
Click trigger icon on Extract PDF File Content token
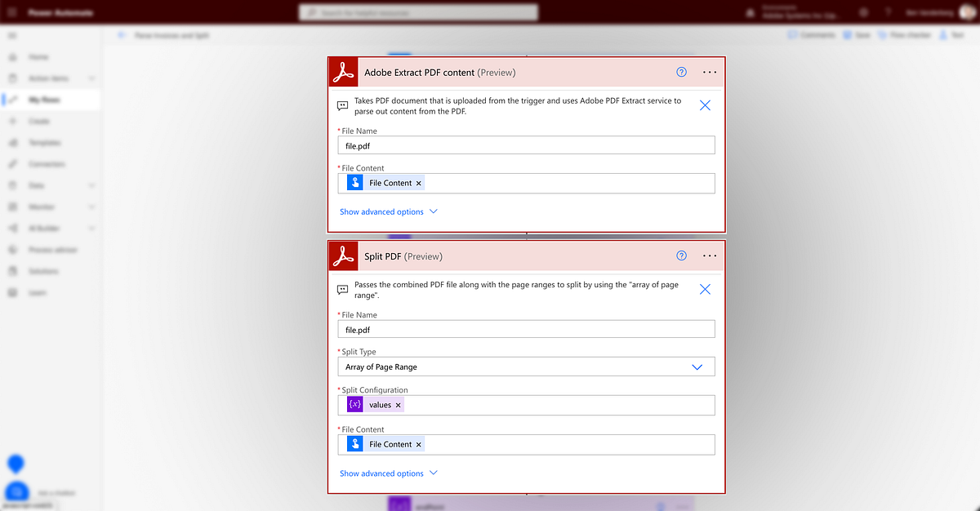354,183
